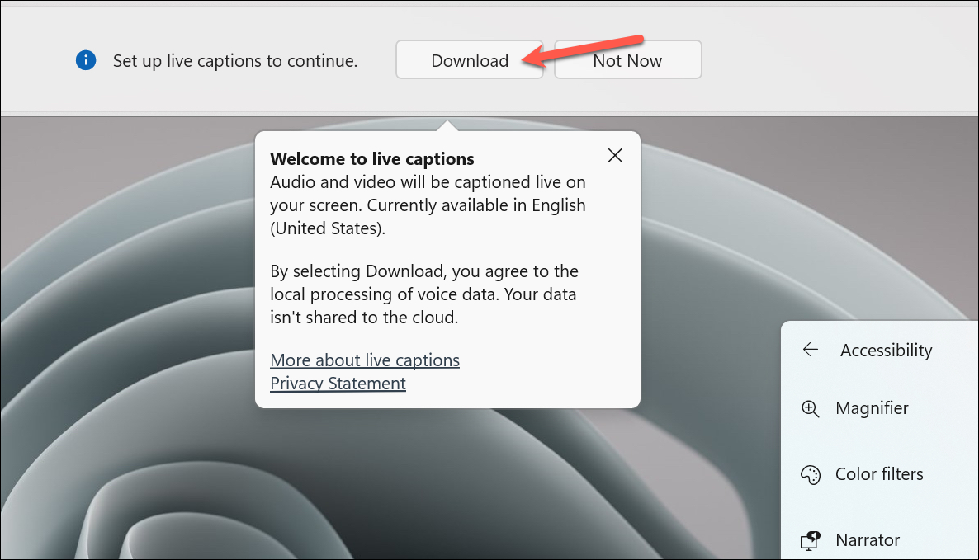Click the Welcome to live captions heading

point(372,159)
